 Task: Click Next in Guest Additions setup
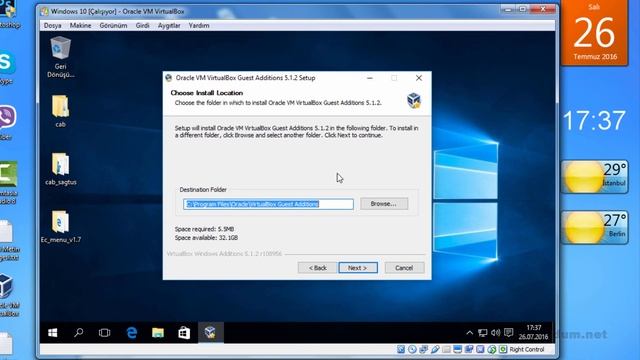click(x=358, y=268)
